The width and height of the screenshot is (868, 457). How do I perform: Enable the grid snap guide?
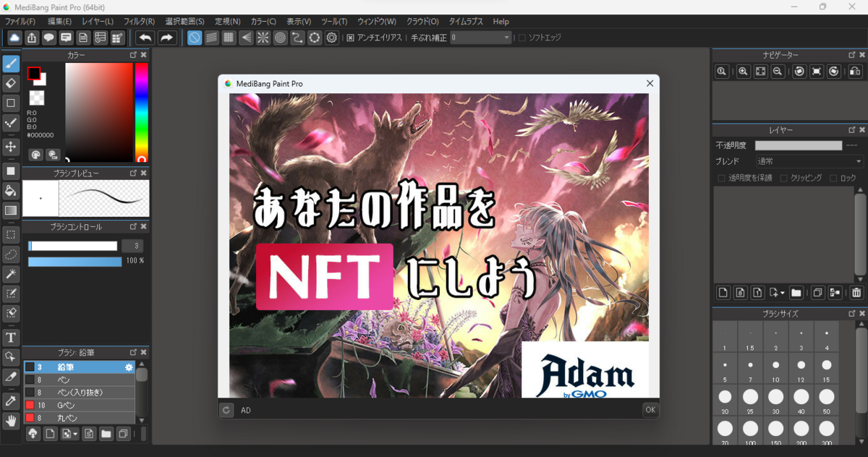(229, 38)
